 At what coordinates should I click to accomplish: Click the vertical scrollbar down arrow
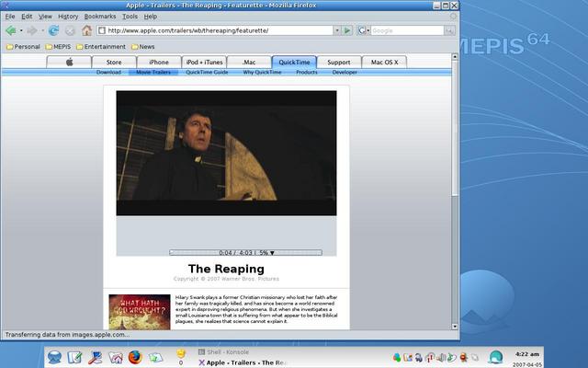455,327
